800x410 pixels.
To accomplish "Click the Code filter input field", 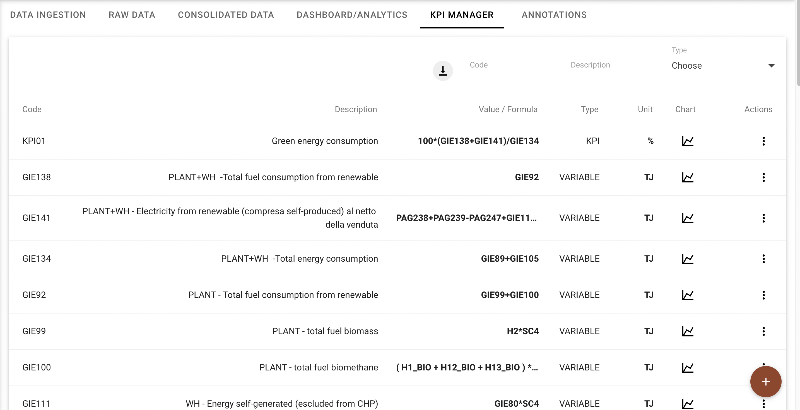I will pos(505,66).
